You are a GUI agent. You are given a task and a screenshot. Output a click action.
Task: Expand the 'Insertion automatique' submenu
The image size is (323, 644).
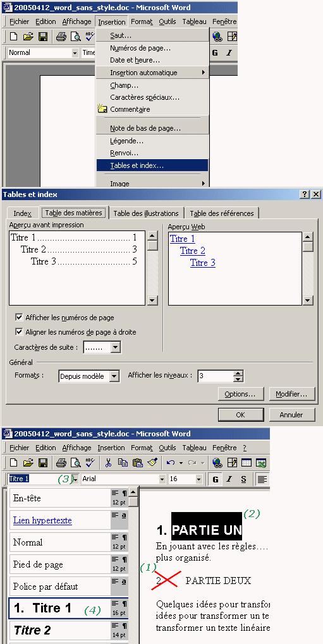click(x=152, y=73)
